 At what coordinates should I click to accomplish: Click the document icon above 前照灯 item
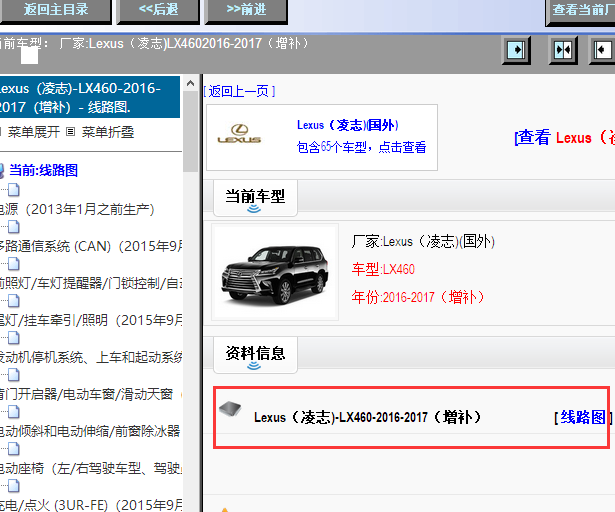tap(14, 264)
